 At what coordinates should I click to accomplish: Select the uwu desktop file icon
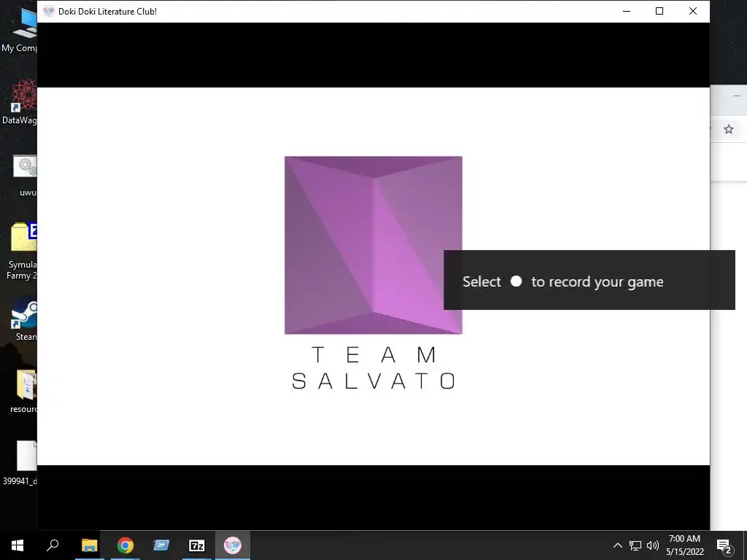click(26, 174)
